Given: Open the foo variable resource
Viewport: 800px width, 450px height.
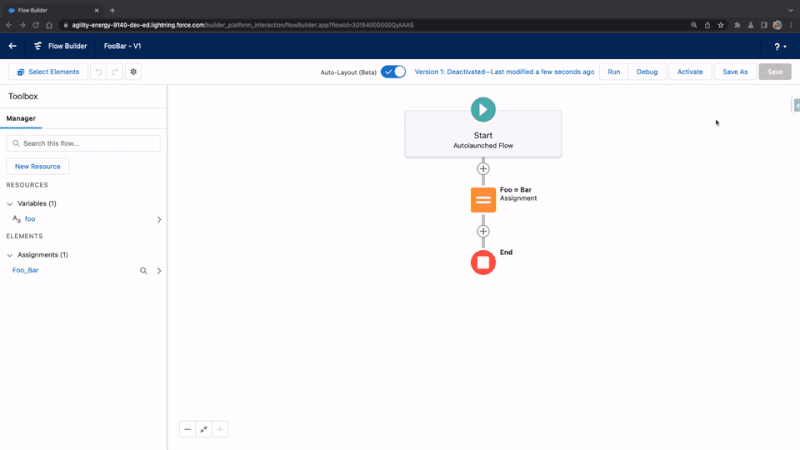Looking at the screenshot, I should coord(30,219).
